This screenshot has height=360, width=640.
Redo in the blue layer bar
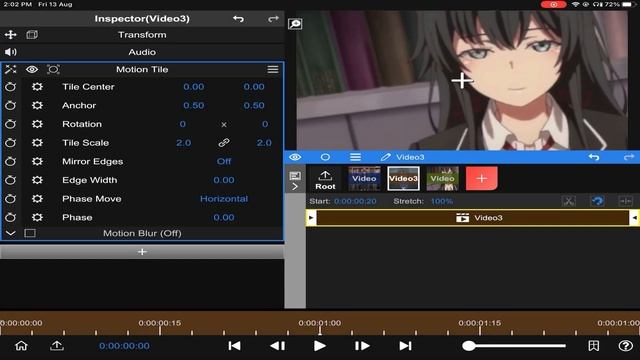629,157
